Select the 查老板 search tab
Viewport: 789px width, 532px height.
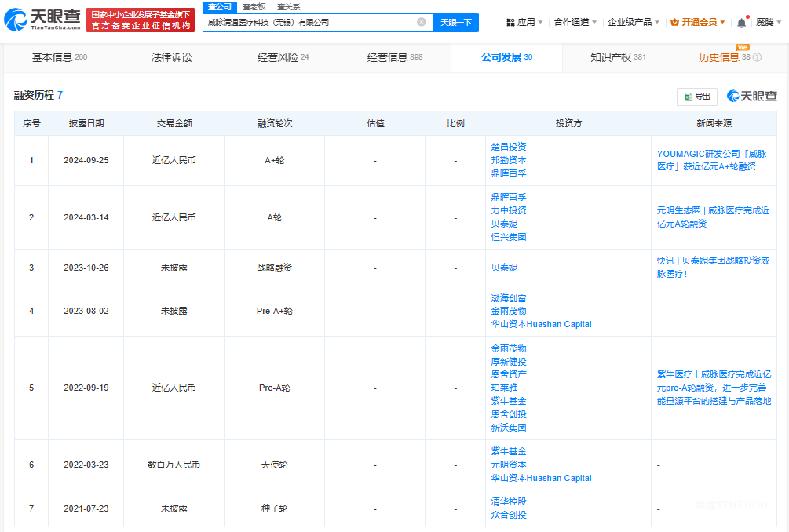(x=254, y=7)
